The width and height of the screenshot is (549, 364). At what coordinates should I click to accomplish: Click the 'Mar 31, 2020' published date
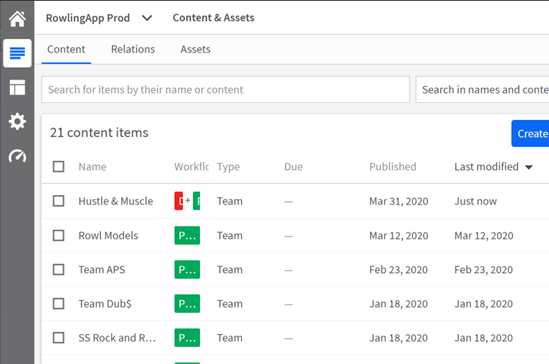click(399, 201)
